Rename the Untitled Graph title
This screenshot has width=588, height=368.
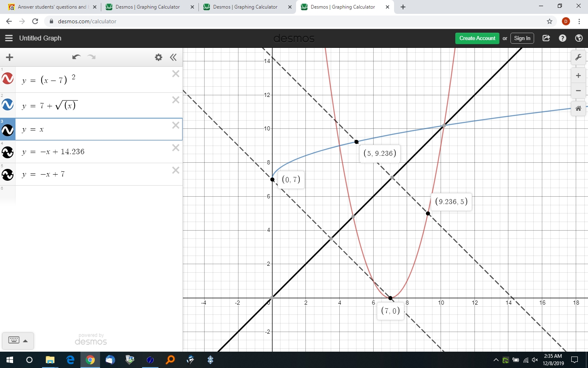click(x=40, y=38)
